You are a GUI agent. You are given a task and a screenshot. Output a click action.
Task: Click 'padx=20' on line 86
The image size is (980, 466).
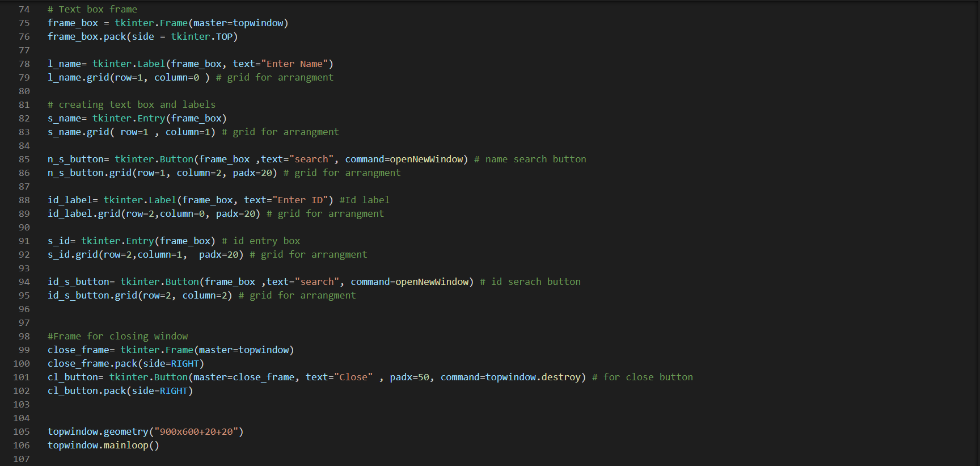click(252, 173)
